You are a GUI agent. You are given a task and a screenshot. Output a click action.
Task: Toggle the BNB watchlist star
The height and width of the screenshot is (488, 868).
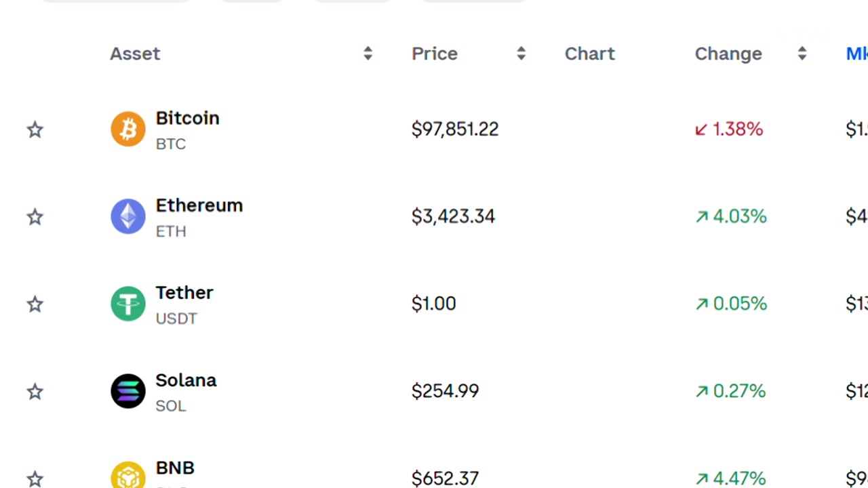[x=35, y=479]
